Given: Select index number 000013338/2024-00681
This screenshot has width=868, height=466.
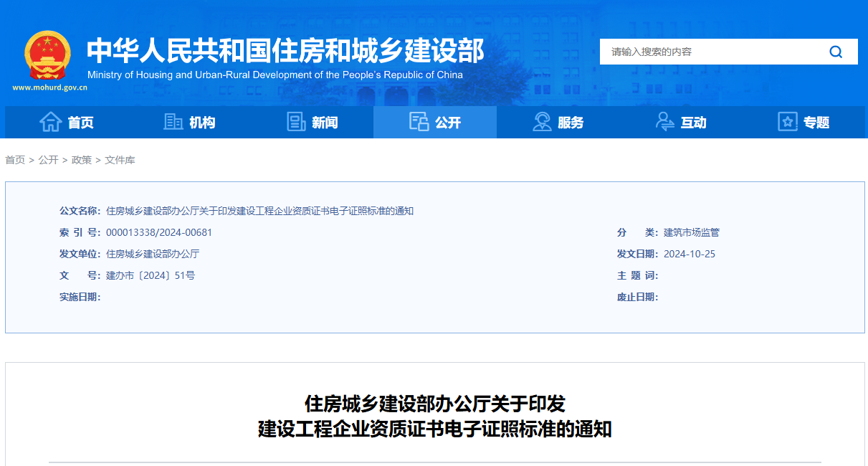Looking at the screenshot, I should (159, 232).
